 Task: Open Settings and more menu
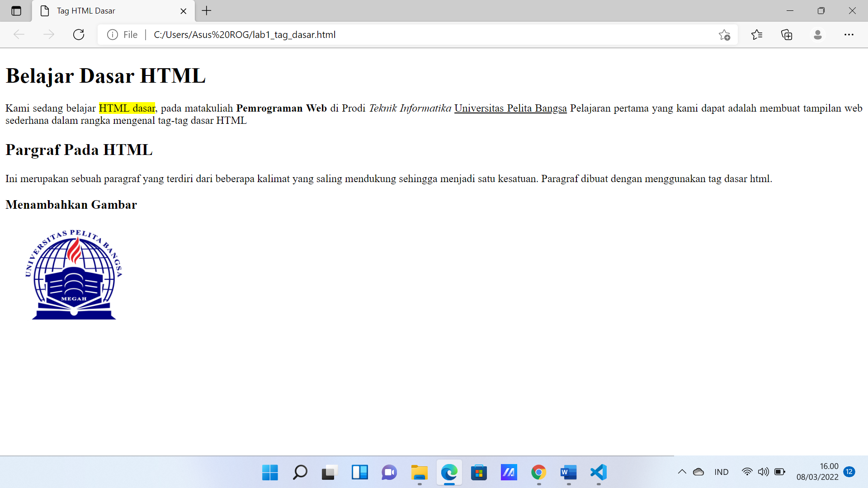[849, 35]
